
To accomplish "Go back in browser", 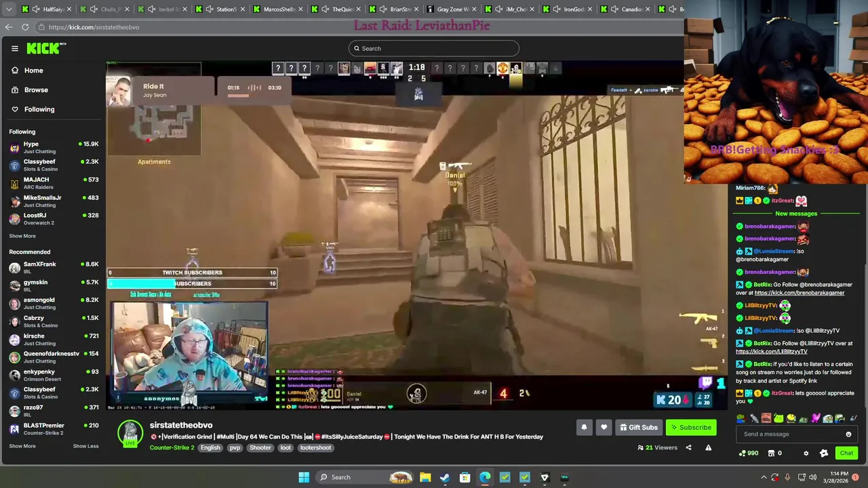I will [8, 27].
